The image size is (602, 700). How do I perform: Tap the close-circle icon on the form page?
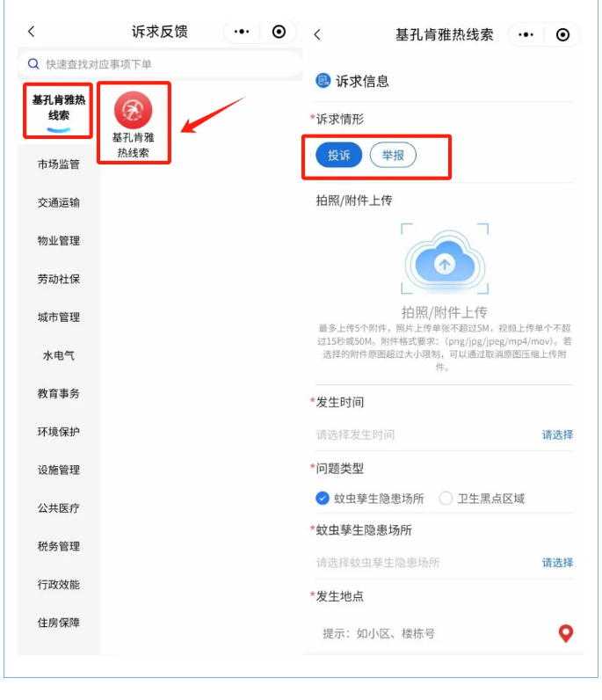pyautogui.click(x=562, y=35)
